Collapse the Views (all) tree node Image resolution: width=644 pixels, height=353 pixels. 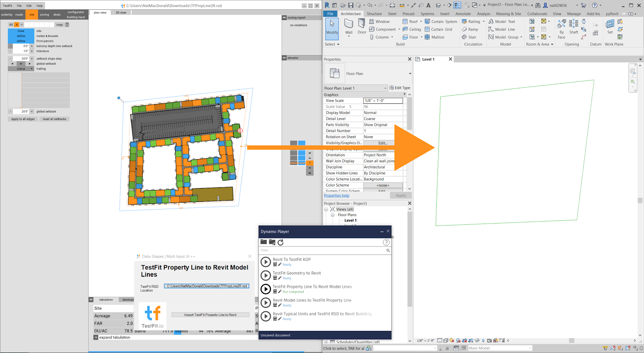[326, 209]
